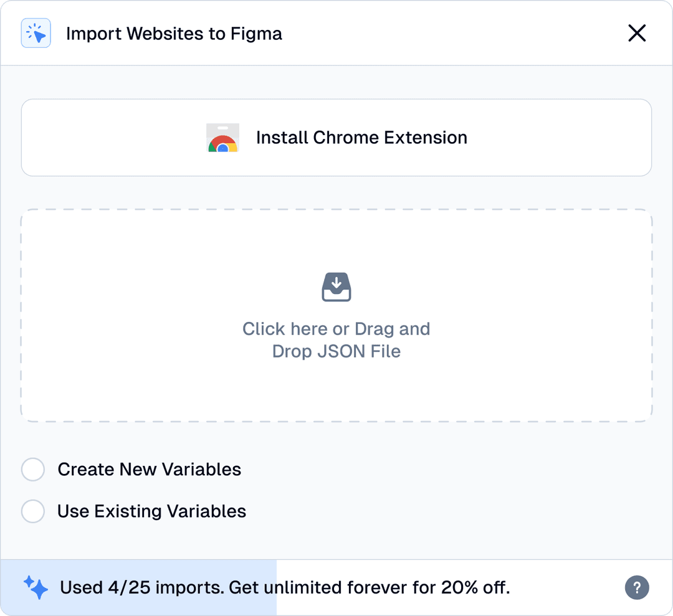Close the Import Websites to Figma dialog

(x=637, y=33)
